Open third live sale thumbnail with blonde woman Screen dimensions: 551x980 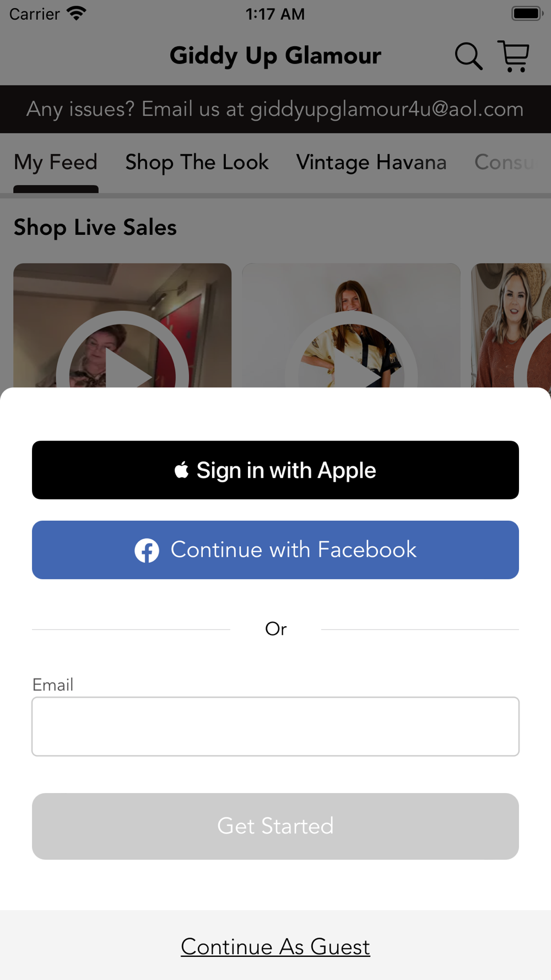tap(511, 325)
